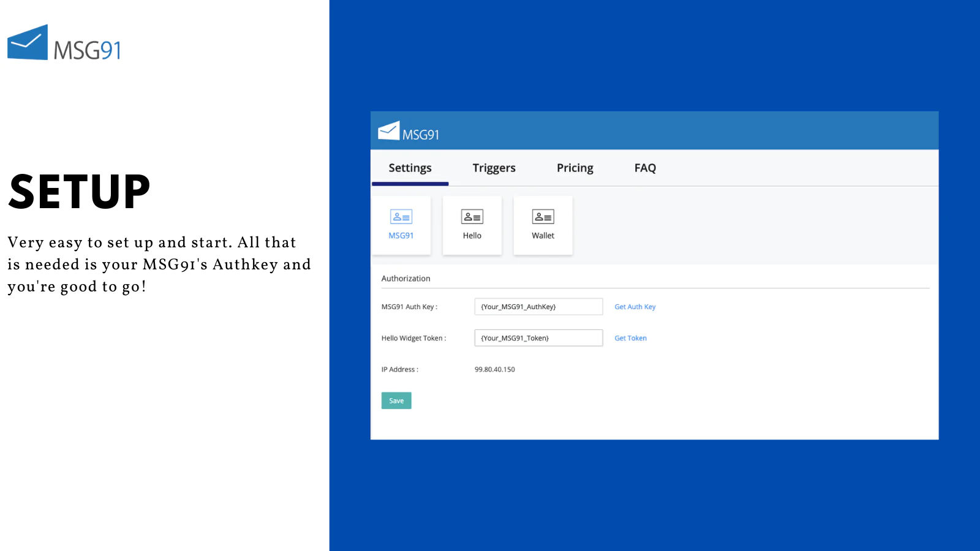Click the 'IP Address :' label
The width and height of the screenshot is (980, 551).
399,369
